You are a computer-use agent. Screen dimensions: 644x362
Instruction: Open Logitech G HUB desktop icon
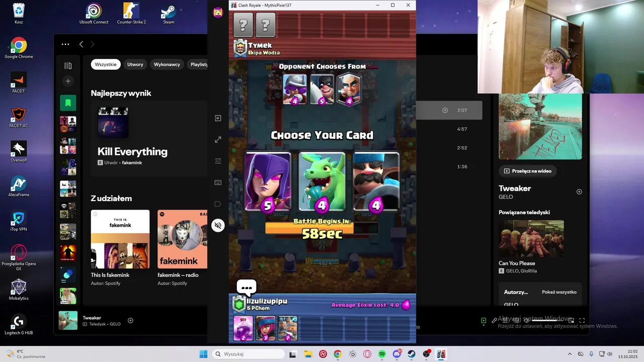pos(19,324)
